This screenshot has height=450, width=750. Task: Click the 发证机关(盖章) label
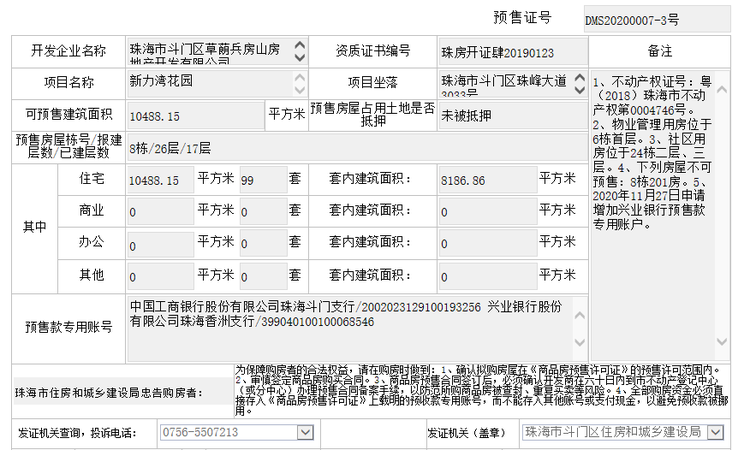pos(466,433)
